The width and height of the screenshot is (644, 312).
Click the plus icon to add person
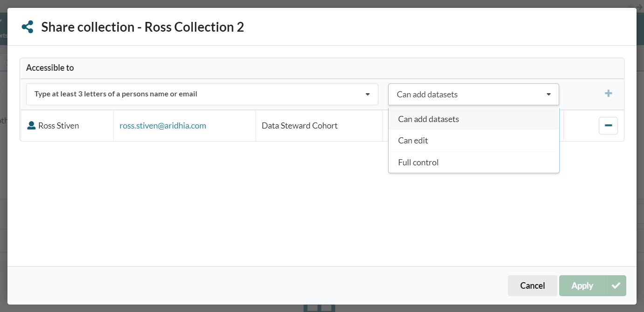click(x=608, y=94)
